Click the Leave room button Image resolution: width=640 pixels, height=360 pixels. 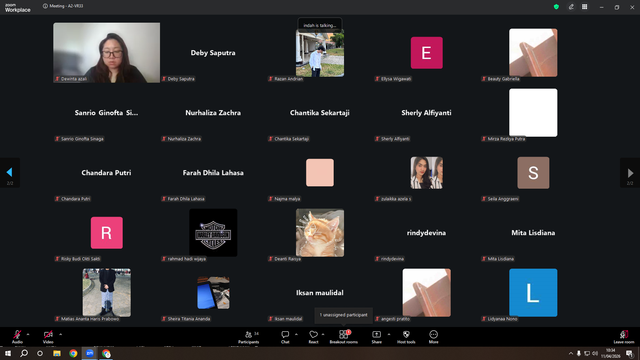pyautogui.click(x=624, y=337)
